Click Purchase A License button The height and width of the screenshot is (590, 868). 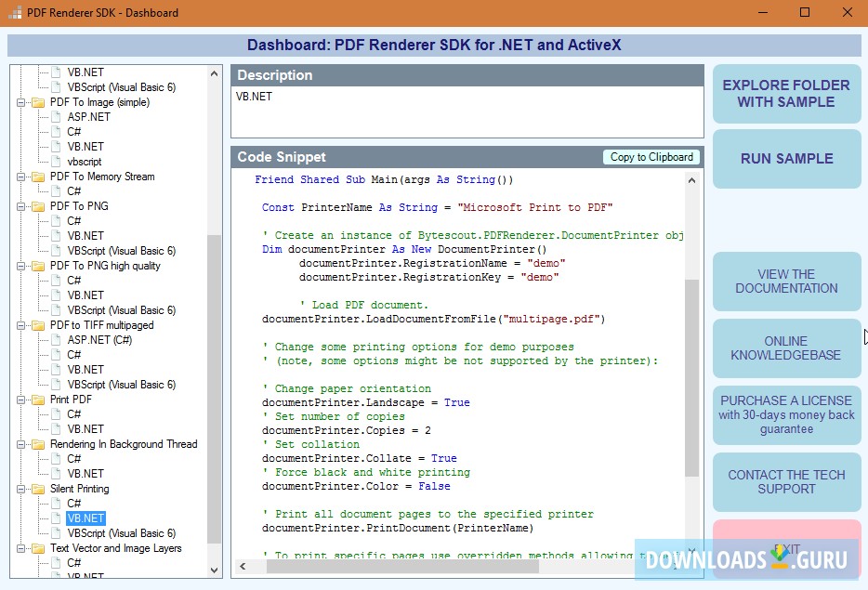coord(786,415)
